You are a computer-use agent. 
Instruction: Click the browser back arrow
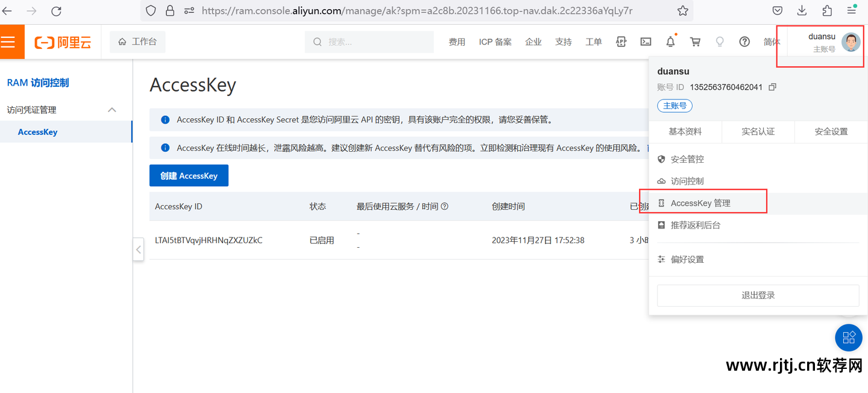click(x=7, y=11)
